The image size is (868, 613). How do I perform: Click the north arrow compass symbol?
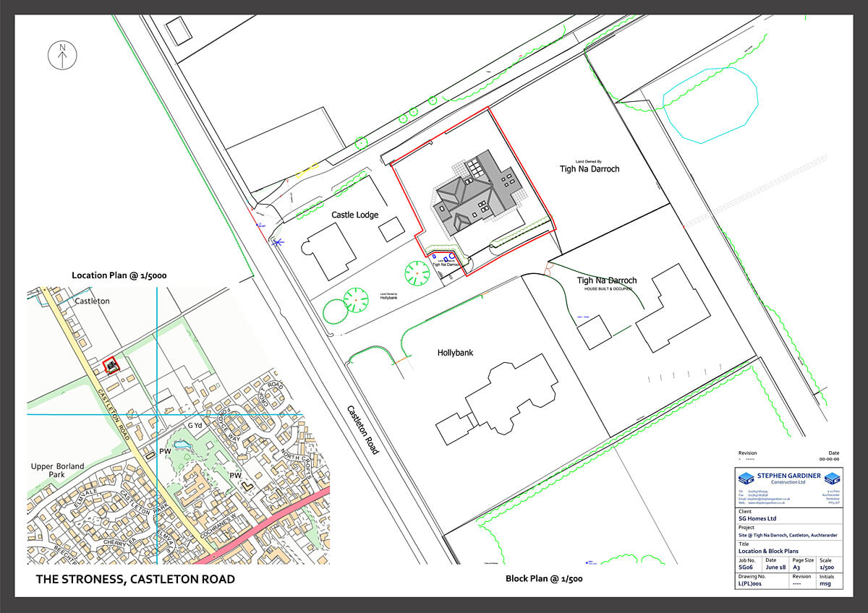(x=62, y=56)
